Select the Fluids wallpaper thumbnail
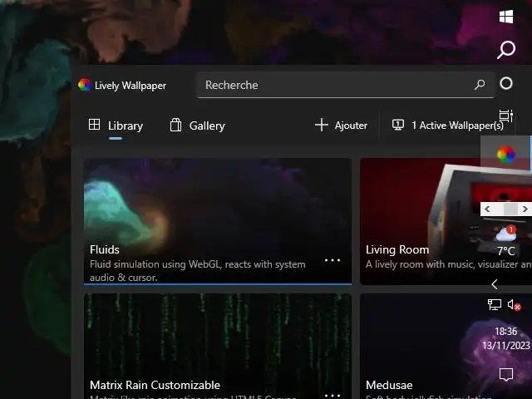The height and width of the screenshot is (399, 532). [218, 222]
